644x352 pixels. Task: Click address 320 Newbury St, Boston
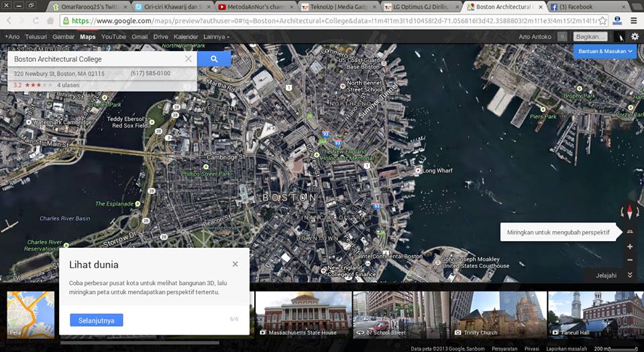click(x=59, y=74)
